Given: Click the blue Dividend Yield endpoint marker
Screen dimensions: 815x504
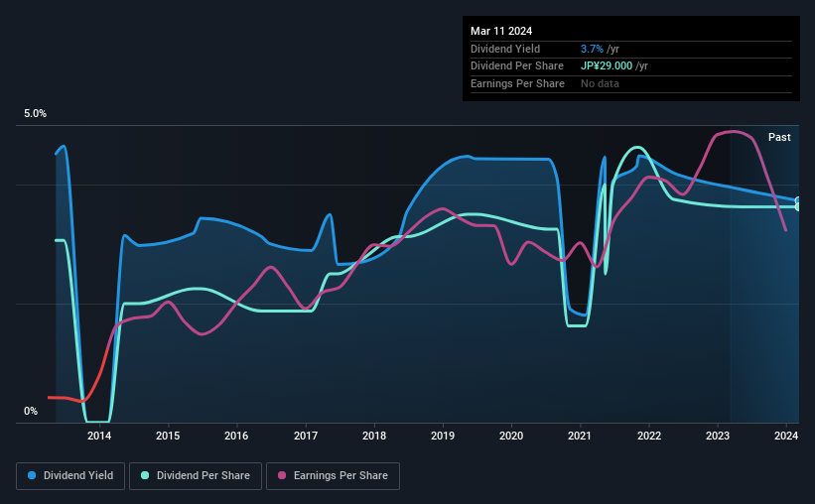Looking at the screenshot, I should tap(798, 200).
